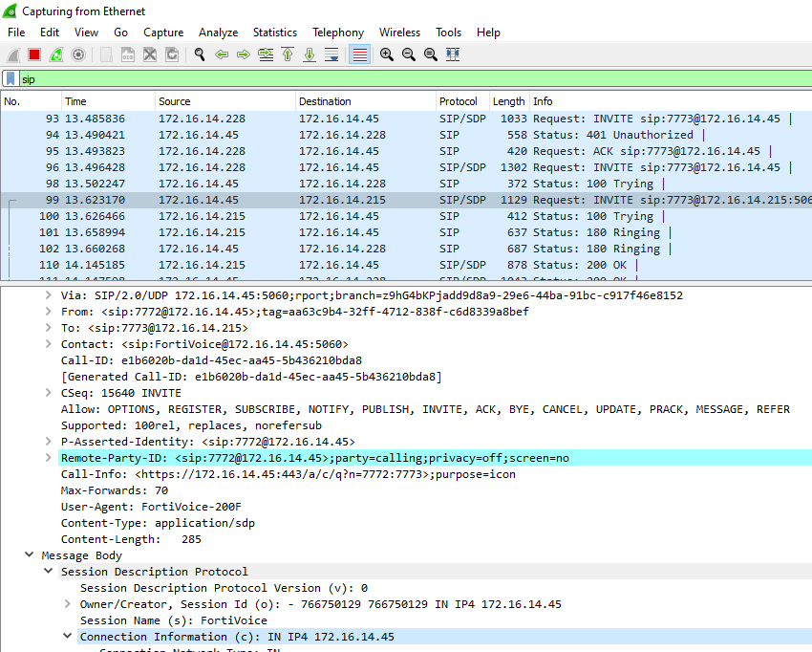812x652 pixels.
Task: Go back in packet history
Action: tap(222, 55)
